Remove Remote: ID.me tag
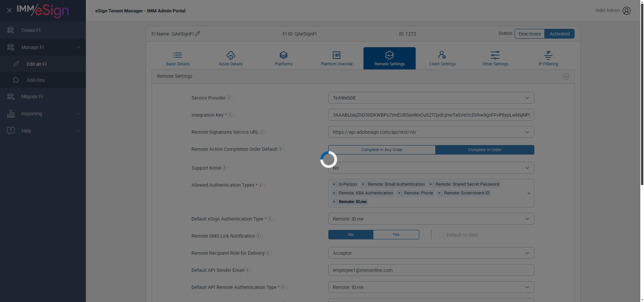Image resolution: width=644 pixels, height=302 pixels. [334, 202]
